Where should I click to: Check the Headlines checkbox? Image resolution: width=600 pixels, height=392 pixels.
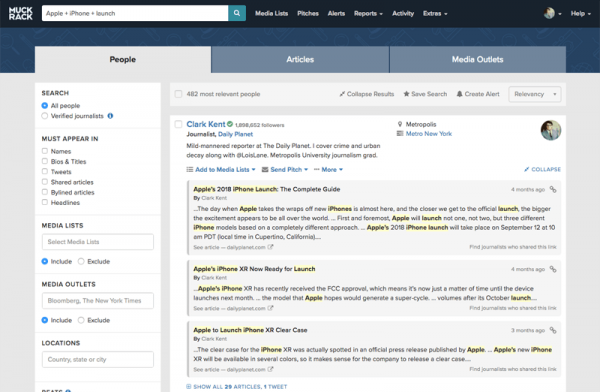tap(45, 202)
